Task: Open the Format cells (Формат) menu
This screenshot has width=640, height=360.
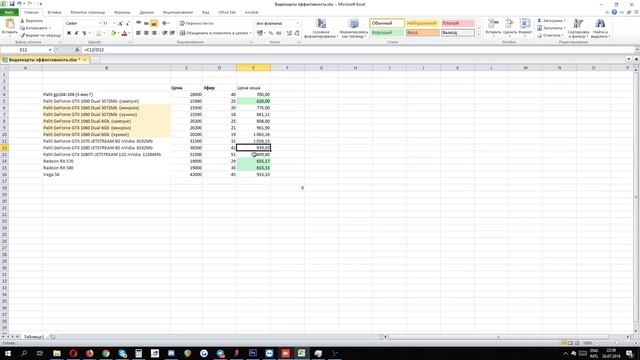Action: [x=525, y=27]
